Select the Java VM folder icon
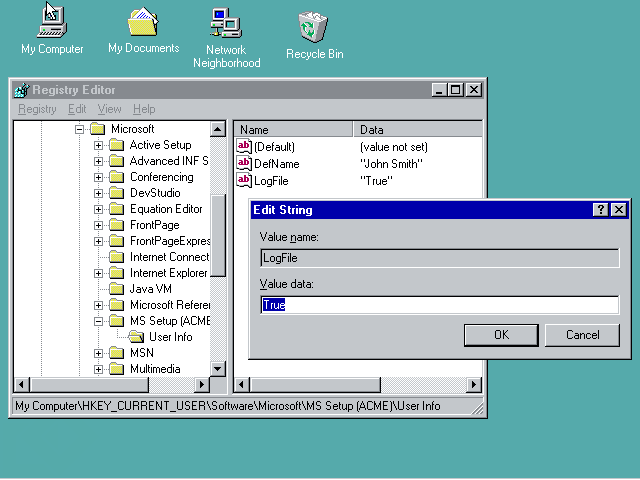 pyautogui.click(x=117, y=289)
